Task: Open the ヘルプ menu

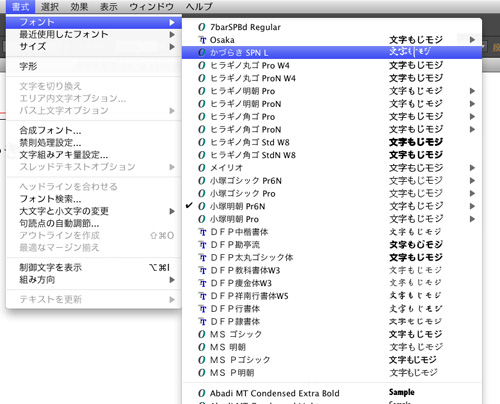Action: [x=199, y=6]
